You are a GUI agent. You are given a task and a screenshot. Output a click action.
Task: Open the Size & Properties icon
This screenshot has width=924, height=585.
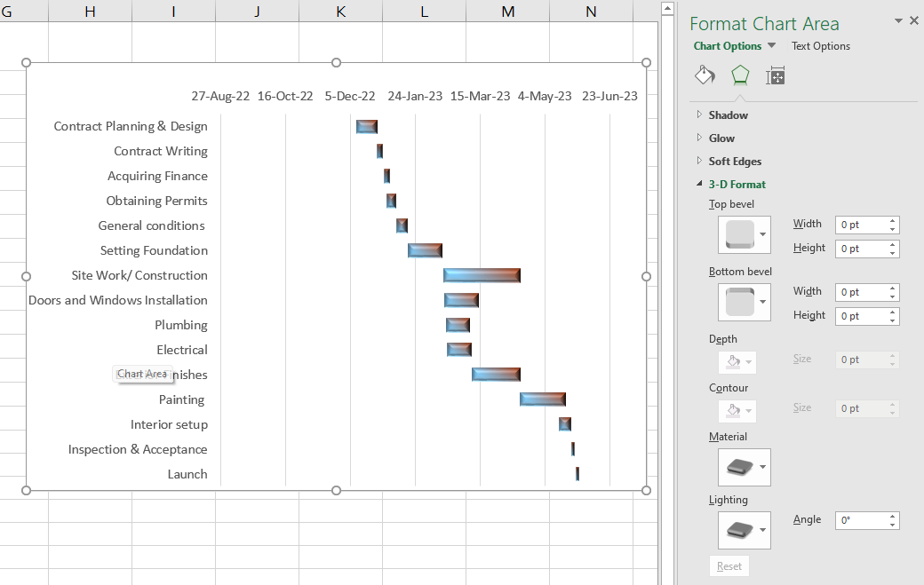[776, 76]
